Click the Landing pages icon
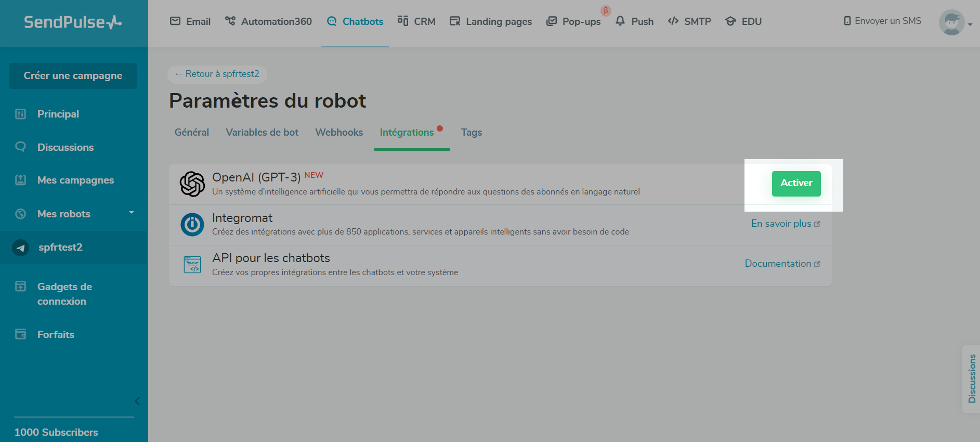This screenshot has width=980, height=442. coord(455,21)
